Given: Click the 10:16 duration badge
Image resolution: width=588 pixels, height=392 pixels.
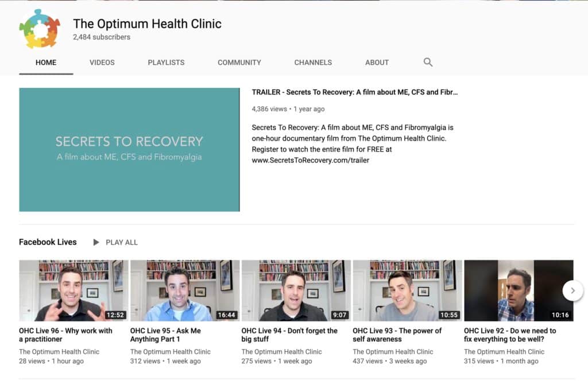Looking at the screenshot, I should click(x=560, y=315).
